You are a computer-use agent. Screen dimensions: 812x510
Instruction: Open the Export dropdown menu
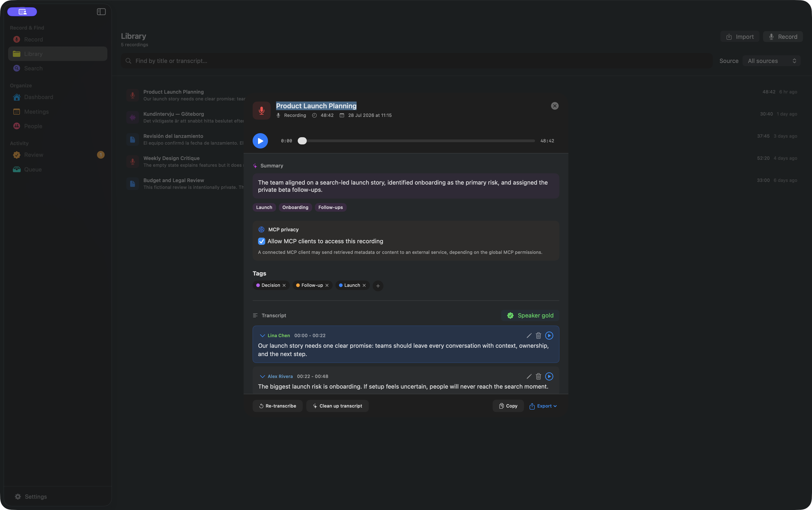[x=543, y=406]
